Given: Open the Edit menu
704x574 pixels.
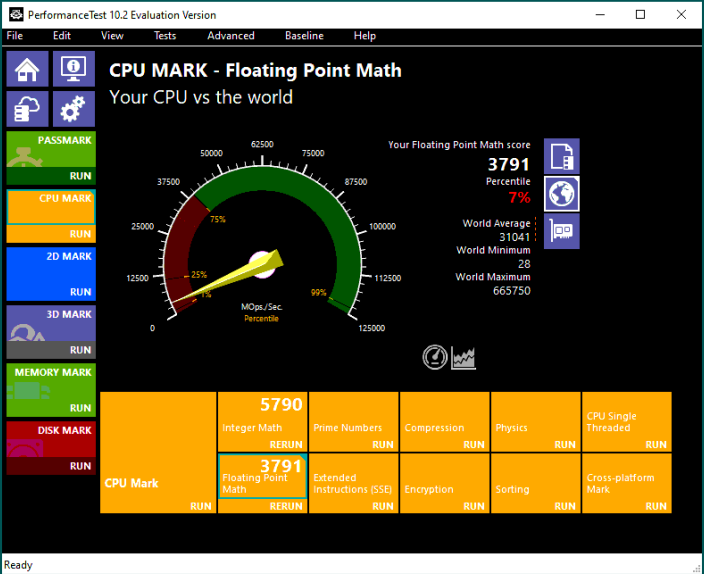Looking at the screenshot, I should (62, 35).
